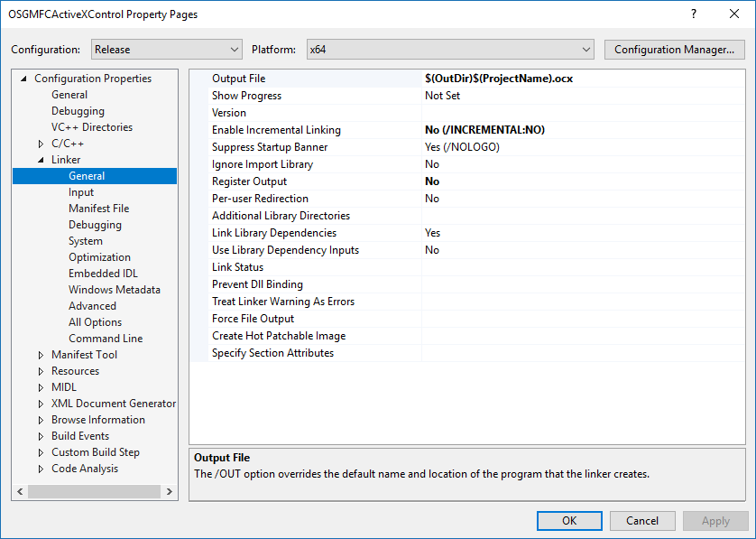Select the Enable Incremental Linking property
This screenshot has height=539, width=756.
pos(276,130)
